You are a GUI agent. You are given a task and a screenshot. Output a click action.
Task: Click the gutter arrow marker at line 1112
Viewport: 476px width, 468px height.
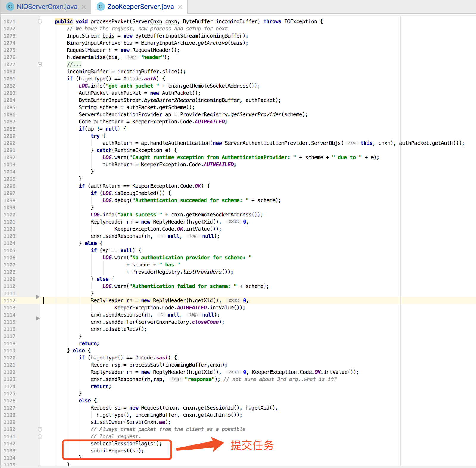(38, 297)
